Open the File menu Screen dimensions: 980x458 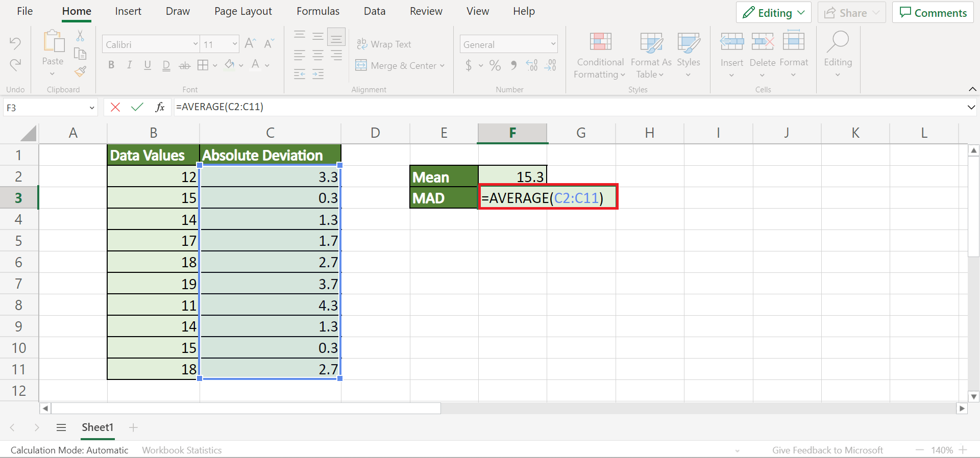click(24, 11)
